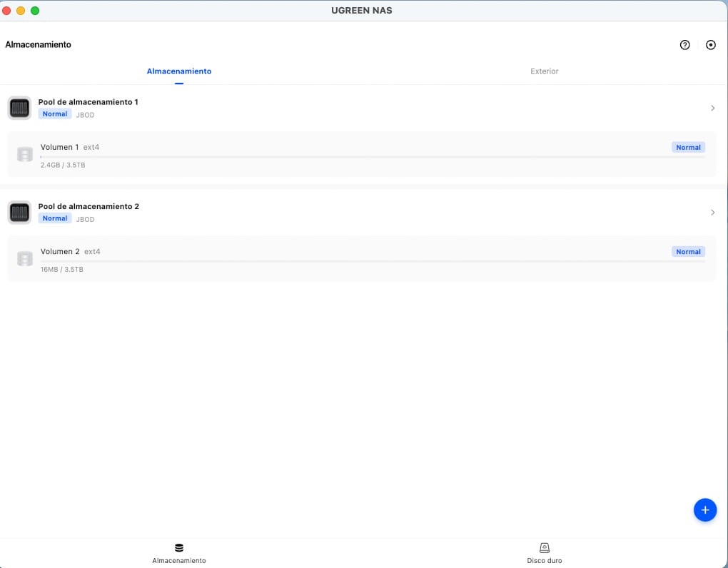The height and width of the screenshot is (568, 728).
Task: Switch to the Exterior tab
Action: click(544, 71)
